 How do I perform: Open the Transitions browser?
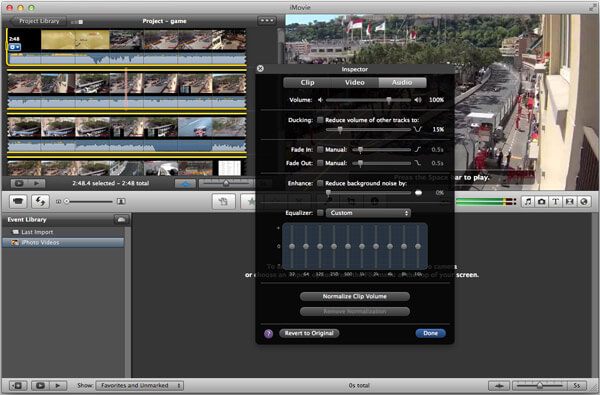pyautogui.click(x=570, y=201)
